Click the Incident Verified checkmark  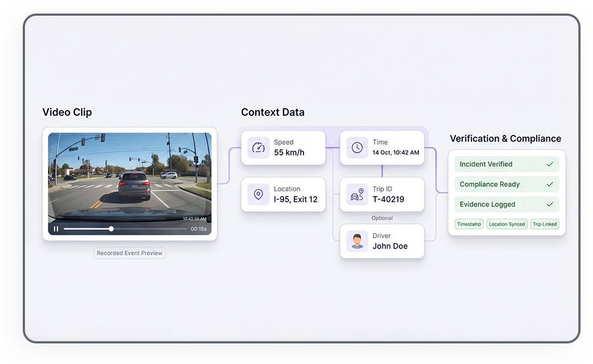[x=550, y=164]
